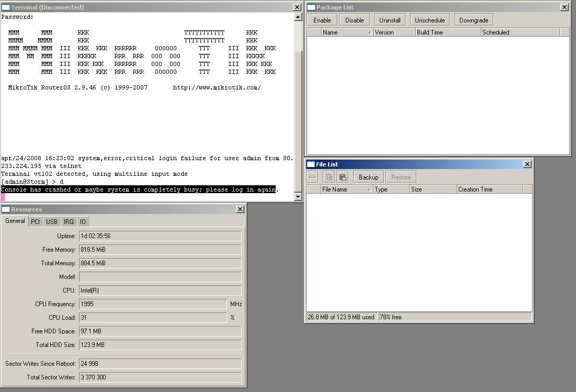
Task: Click the pink terminal cursor block
Action: tap(3, 197)
